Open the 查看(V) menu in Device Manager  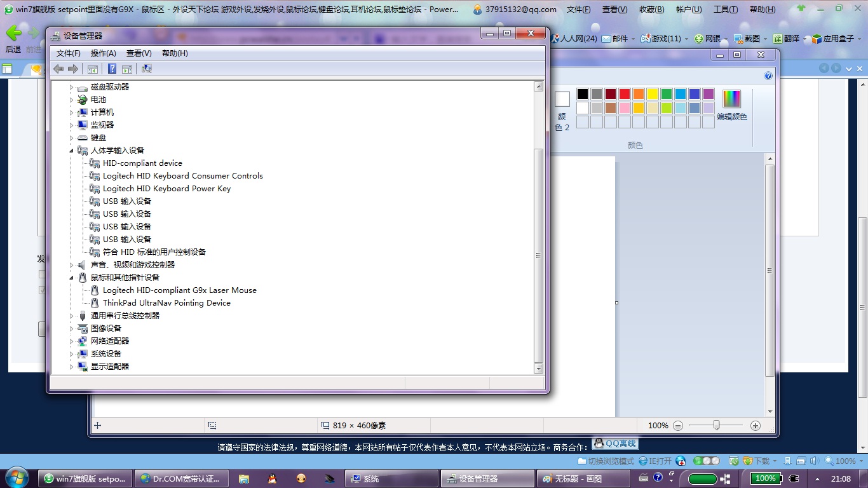pyautogui.click(x=139, y=53)
